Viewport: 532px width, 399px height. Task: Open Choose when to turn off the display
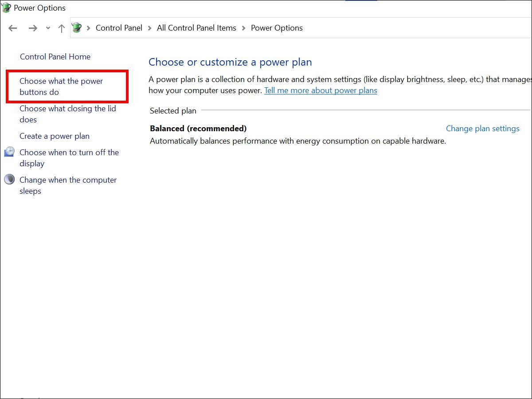pos(69,158)
